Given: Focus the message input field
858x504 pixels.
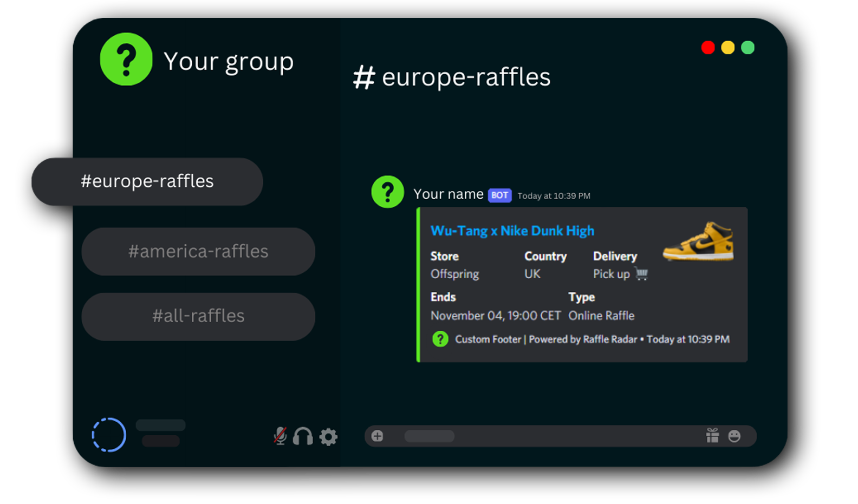Looking at the screenshot, I should coord(561,436).
